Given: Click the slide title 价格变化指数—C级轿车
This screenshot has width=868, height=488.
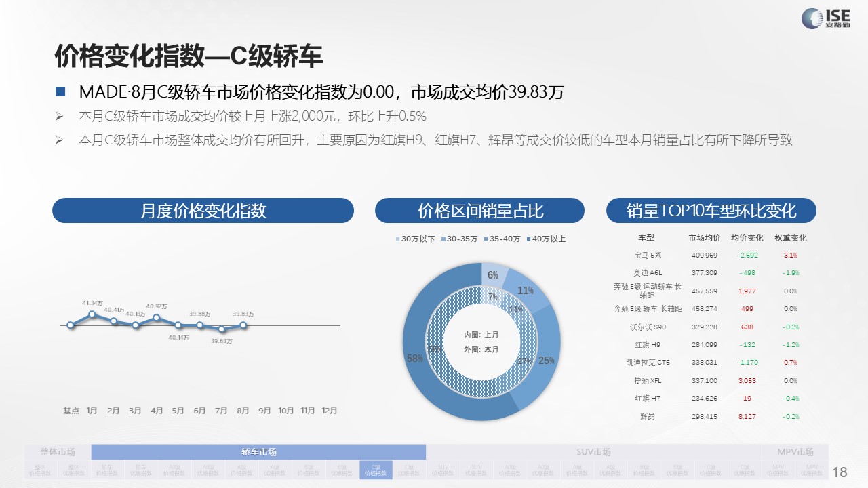Looking at the screenshot, I should [x=188, y=57].
